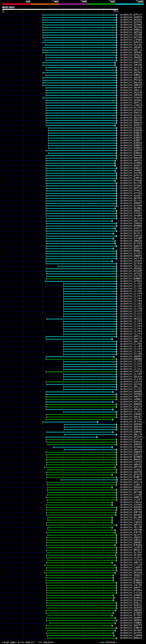The height and width of the screenshot is (644, 146).
Task: Select the query ID BB913891 label
Action: pos(8,8)
